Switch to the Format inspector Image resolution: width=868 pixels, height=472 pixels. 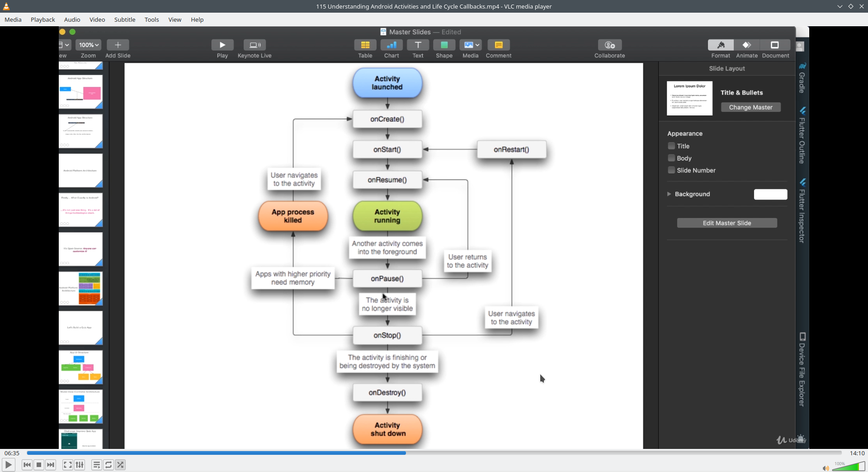tap(721, 45)
